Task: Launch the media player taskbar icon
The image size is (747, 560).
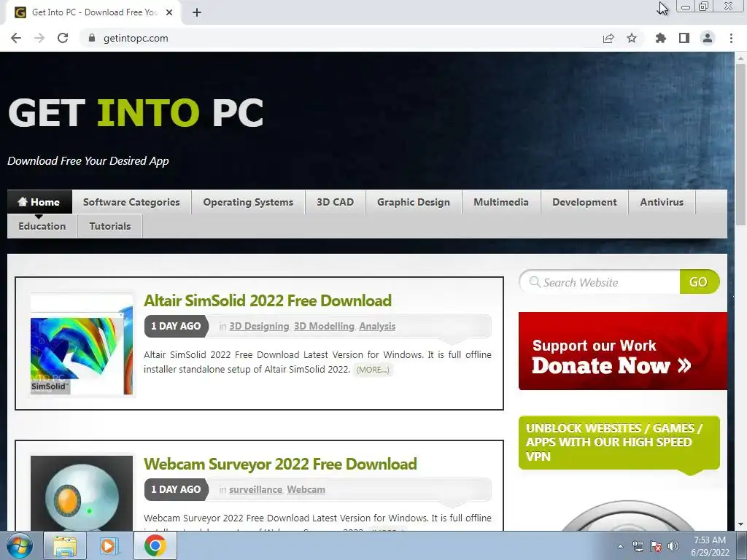Action: coord(109,546)
